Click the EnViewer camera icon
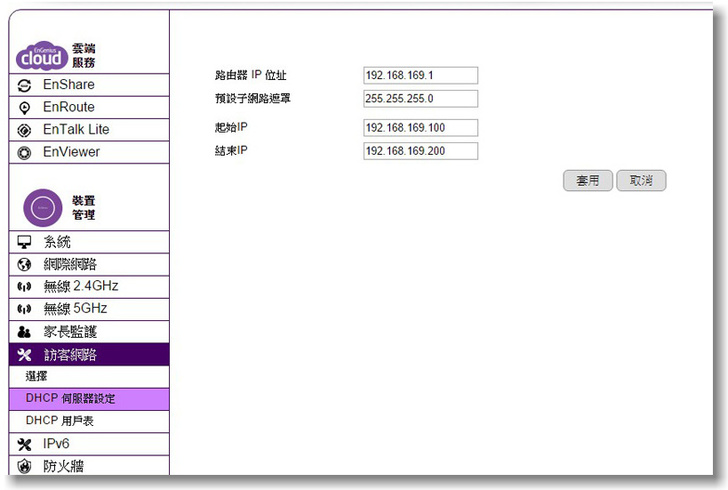Screen dimensions: 728x490 (25, 153)
